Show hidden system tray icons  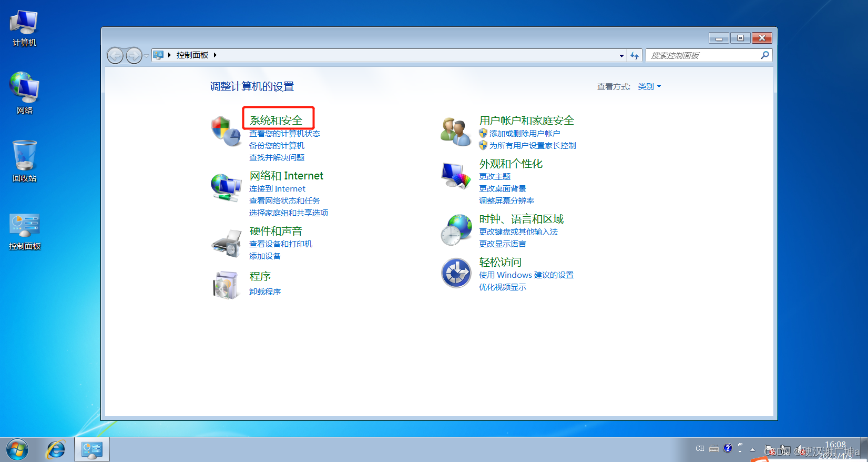coord(752,449)
